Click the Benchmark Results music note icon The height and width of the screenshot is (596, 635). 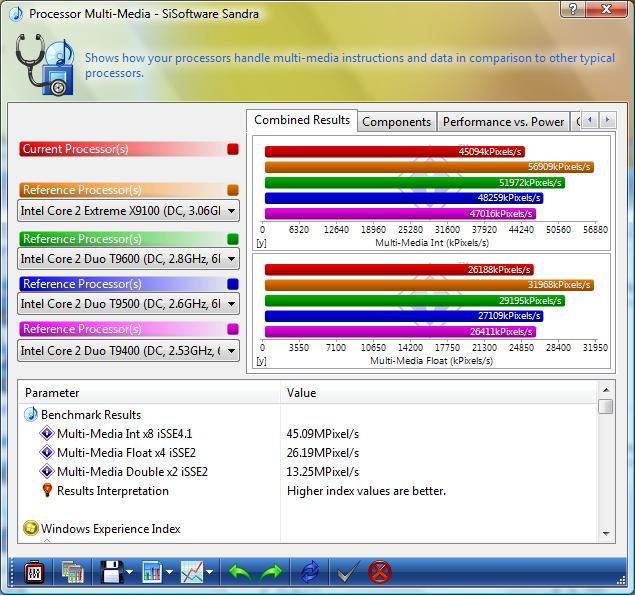pos(31,415)
